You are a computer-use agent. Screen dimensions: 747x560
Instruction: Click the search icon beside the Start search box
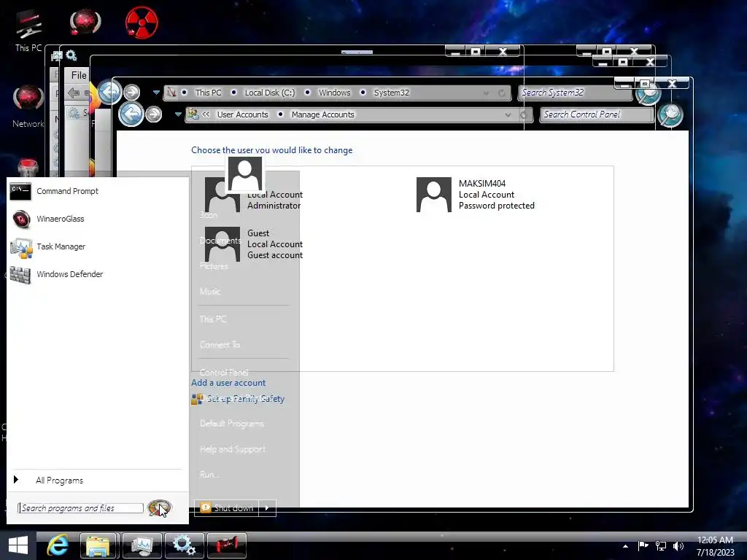[159, 508]
